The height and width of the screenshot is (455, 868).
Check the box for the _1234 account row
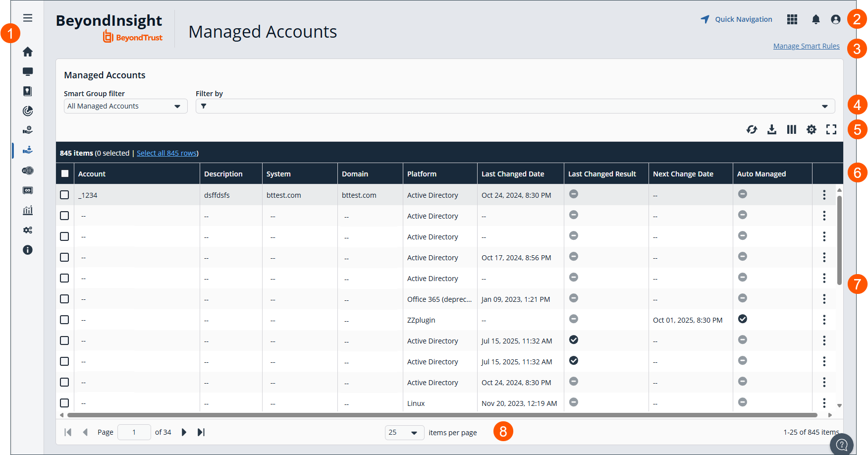click(x=64, y=195)
